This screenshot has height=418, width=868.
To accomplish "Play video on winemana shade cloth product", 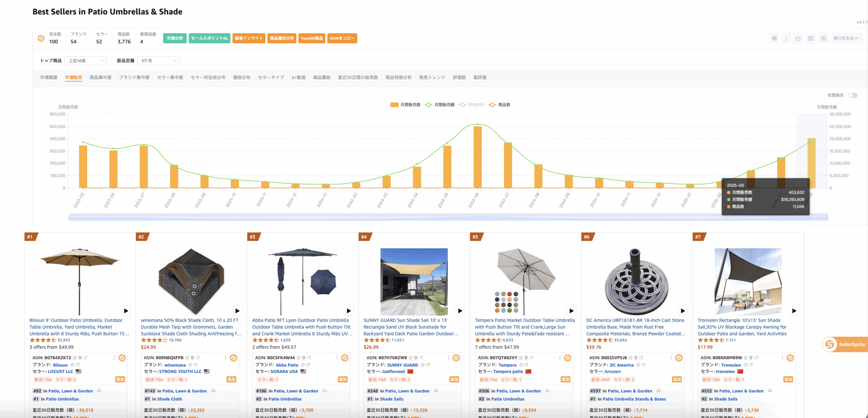I will pos(237,311).
